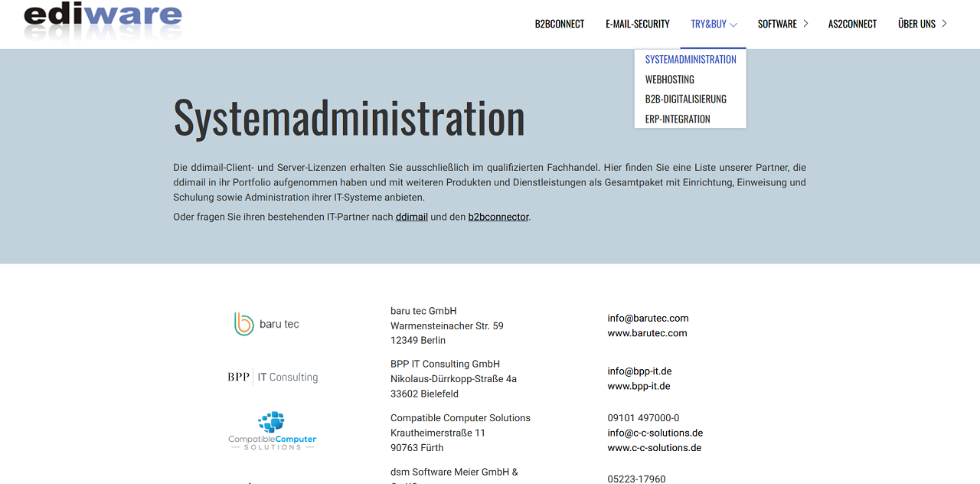Click 'baru tec GmbH' company name
This screenshot has width=980, height=484.
coord(423,311)
